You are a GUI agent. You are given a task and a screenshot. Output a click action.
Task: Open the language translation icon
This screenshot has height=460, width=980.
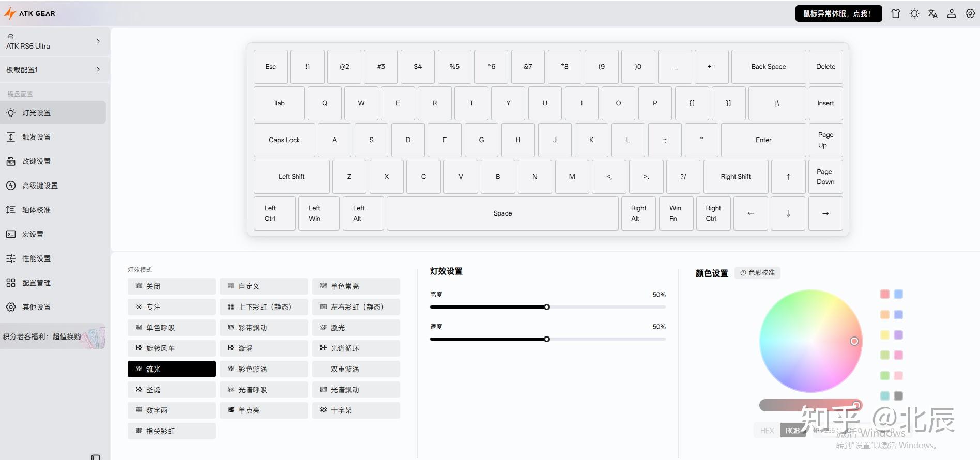tap(933, 13)
